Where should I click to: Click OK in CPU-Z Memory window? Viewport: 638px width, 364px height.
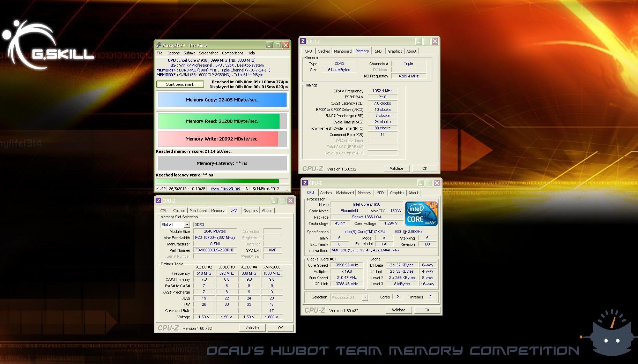click(425, 168)
